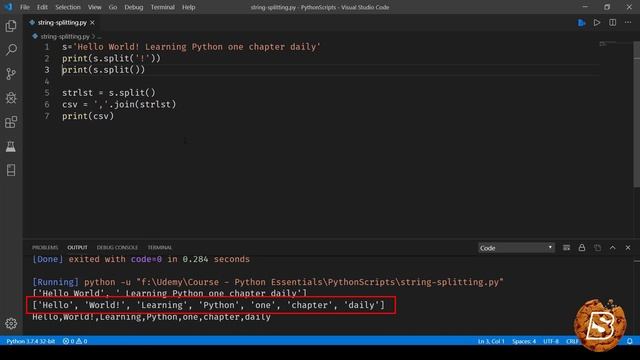Open the File menu

25,7
